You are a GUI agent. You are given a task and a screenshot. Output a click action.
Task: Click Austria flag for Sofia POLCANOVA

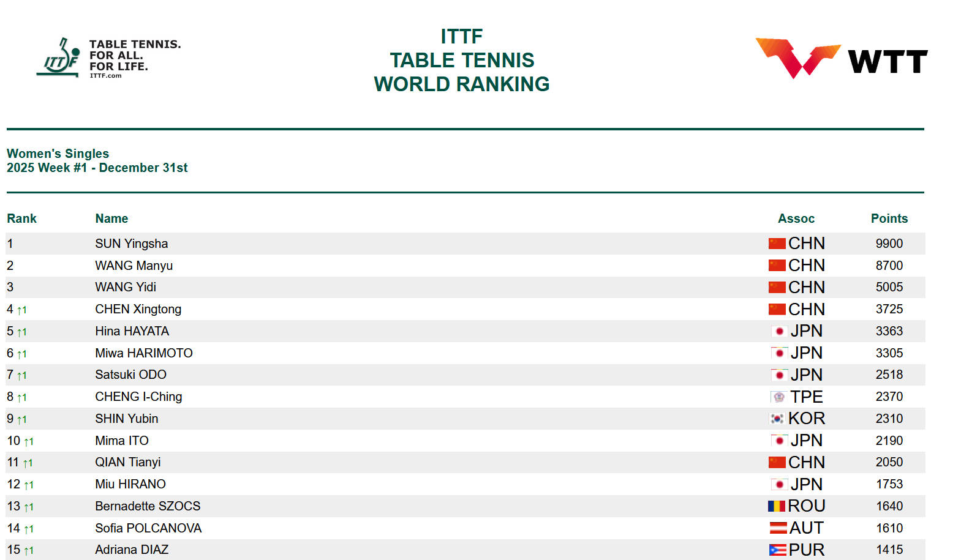pos(778,528)
